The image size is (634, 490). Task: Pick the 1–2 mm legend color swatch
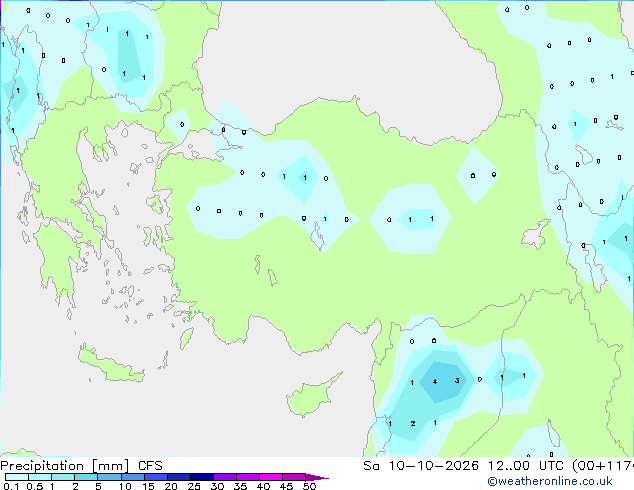pos(63,477)
